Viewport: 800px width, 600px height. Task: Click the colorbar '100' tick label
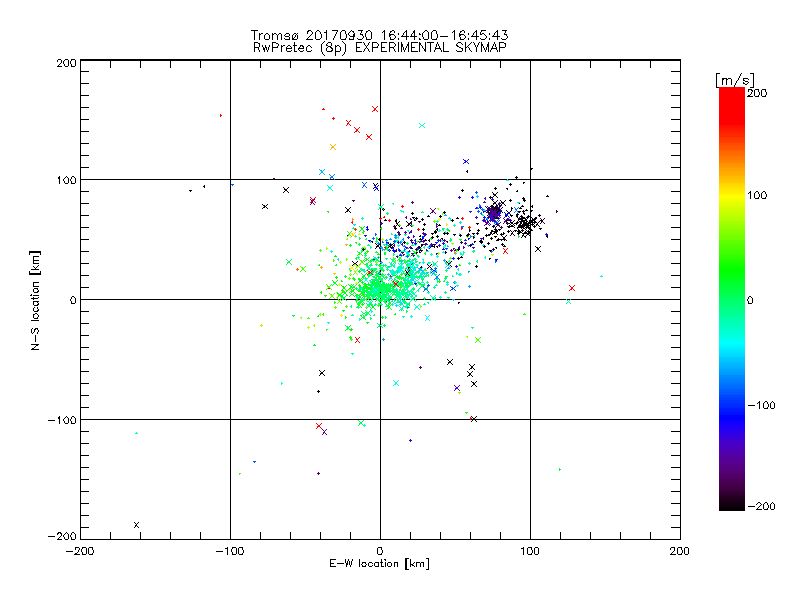coord(757,195)
